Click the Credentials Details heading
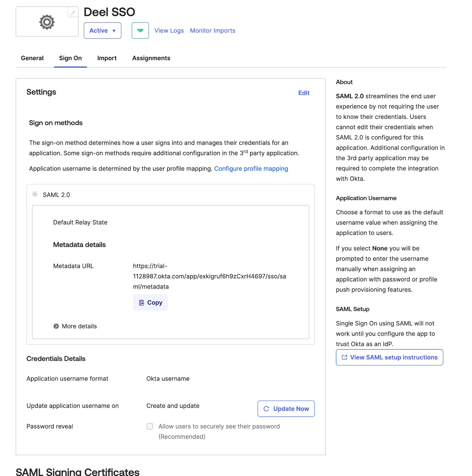Screen dimensions: 472x476 [56, 359]
